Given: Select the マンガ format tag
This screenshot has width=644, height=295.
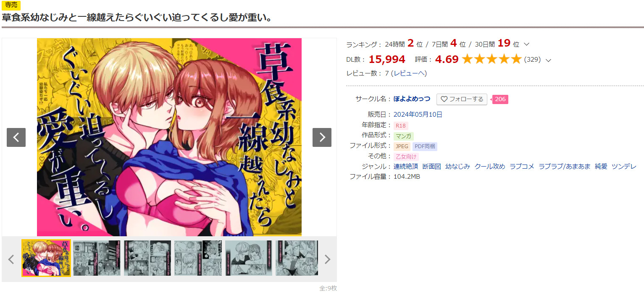Looking at the screenshot, I should pyautogui.click(x=404, y=136).
